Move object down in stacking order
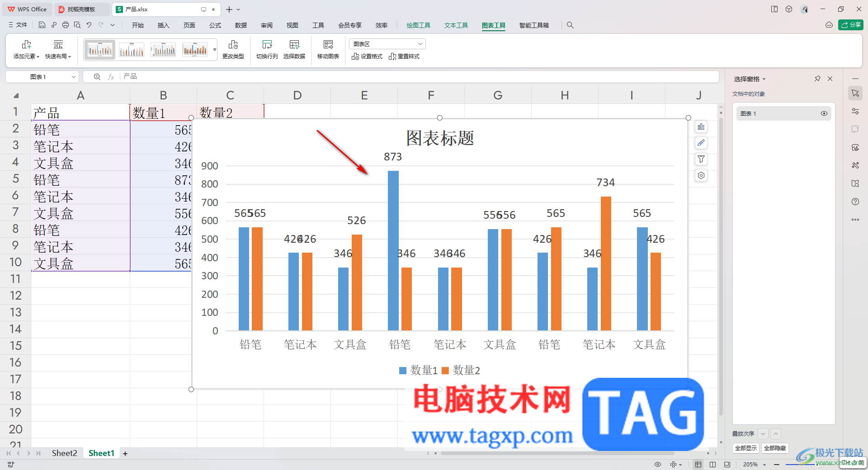The height and width of the screenshot is (470, 868). point(763,434)
